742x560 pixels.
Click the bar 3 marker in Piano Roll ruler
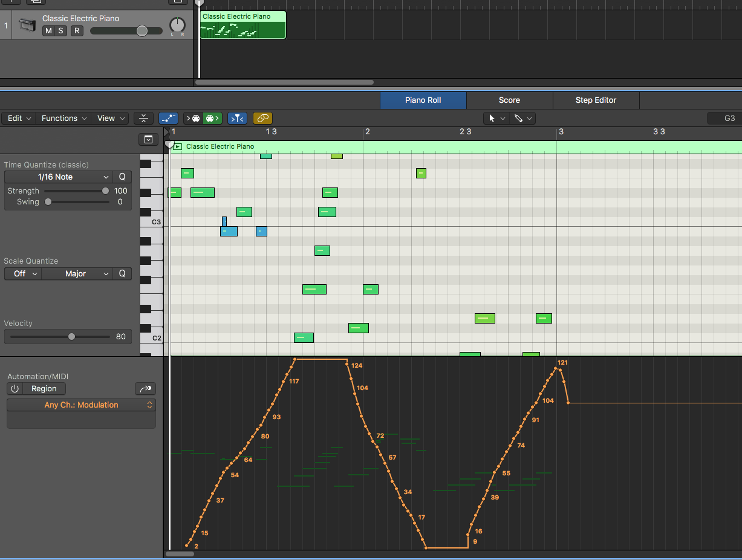[561, 131]
